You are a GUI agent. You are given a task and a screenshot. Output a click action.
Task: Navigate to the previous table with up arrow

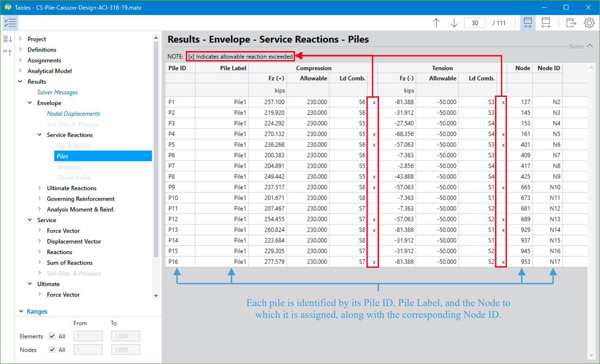click(x=436, y=22)
